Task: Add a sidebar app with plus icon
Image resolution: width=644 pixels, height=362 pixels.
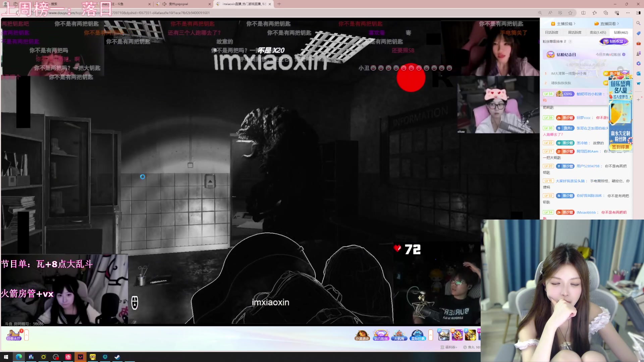Action: pyautogui.click(x=638, y=100)
